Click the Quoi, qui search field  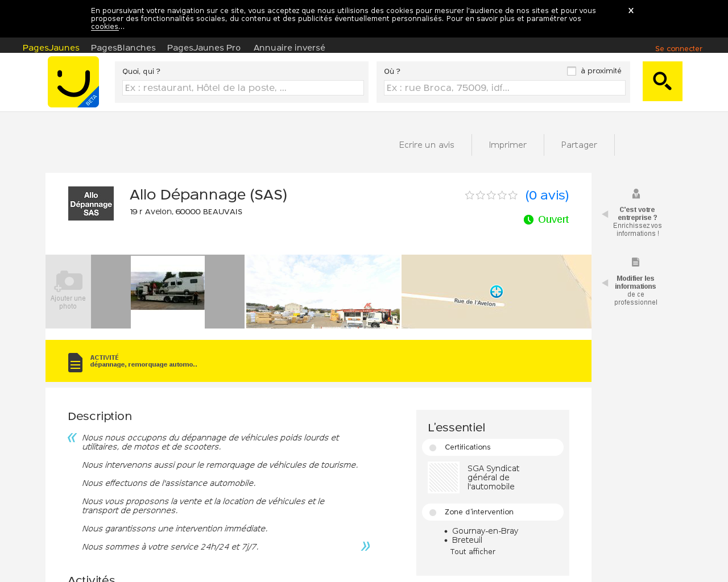coord(243,88)
